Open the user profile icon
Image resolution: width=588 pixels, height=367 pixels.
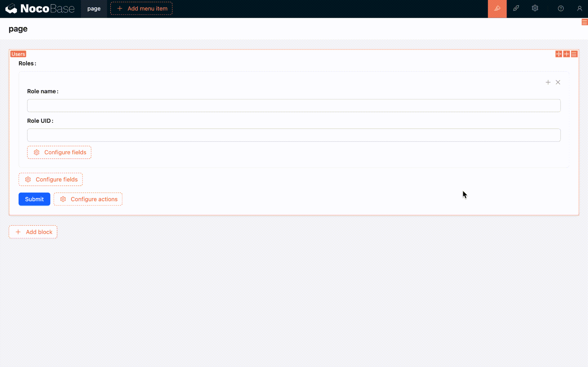click(579, 9)
